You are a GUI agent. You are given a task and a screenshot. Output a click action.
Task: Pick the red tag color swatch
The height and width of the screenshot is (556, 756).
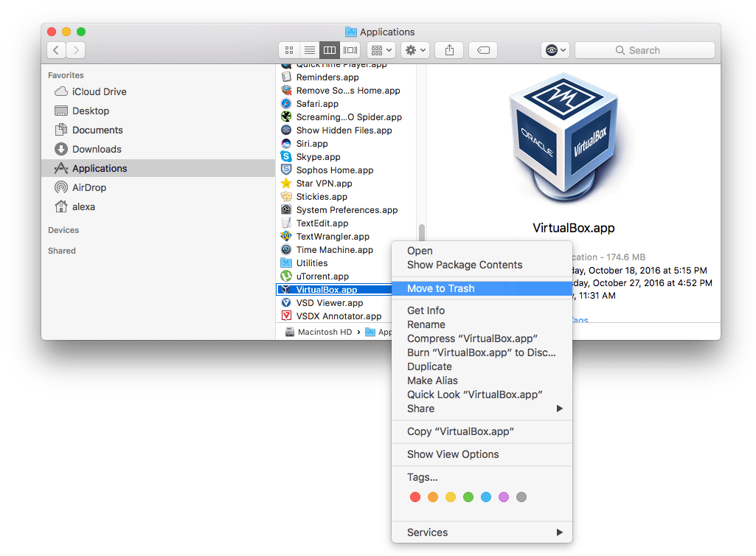(415, 497)
